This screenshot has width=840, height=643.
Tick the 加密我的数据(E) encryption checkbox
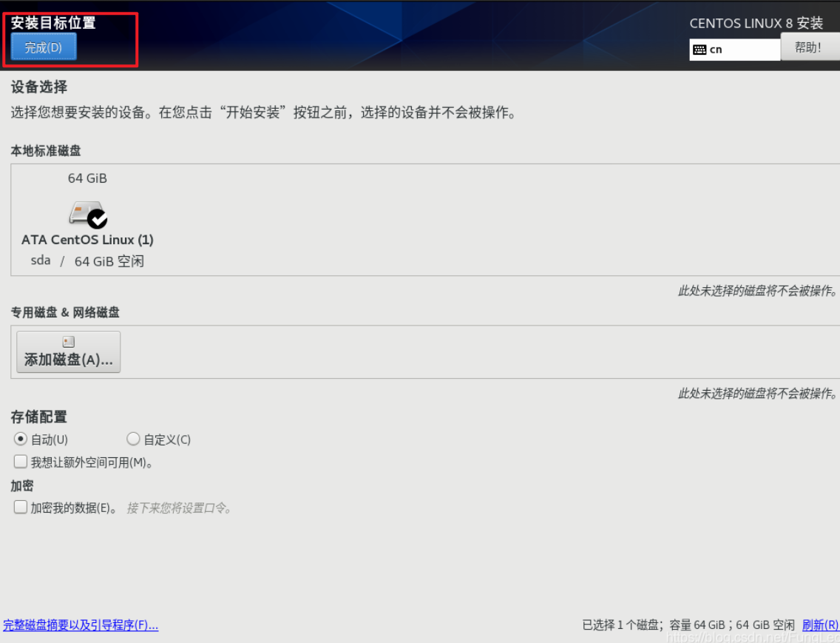pos(21,508)
